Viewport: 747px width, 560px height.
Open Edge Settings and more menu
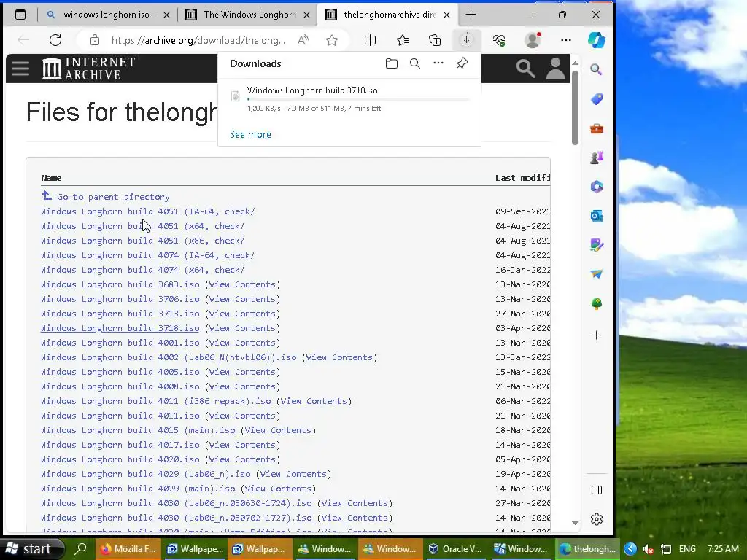[x=566, y=40]
